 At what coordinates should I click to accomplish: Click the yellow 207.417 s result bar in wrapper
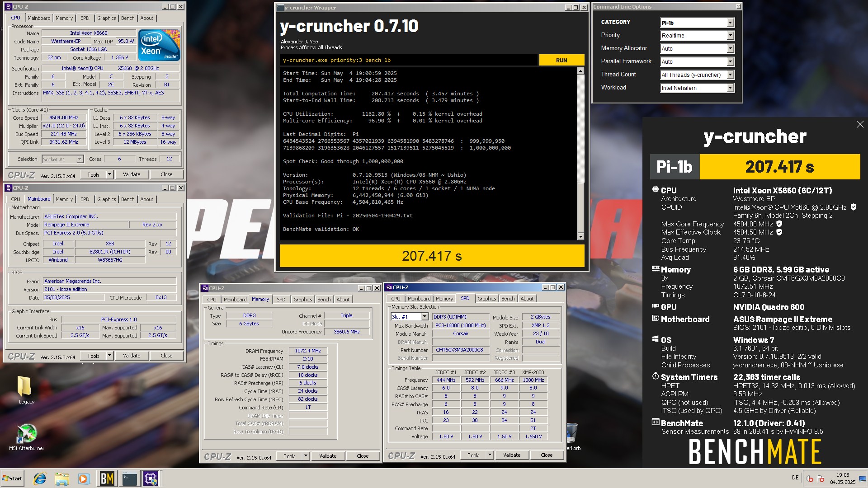pyautogui.click(x=432, y=256)
